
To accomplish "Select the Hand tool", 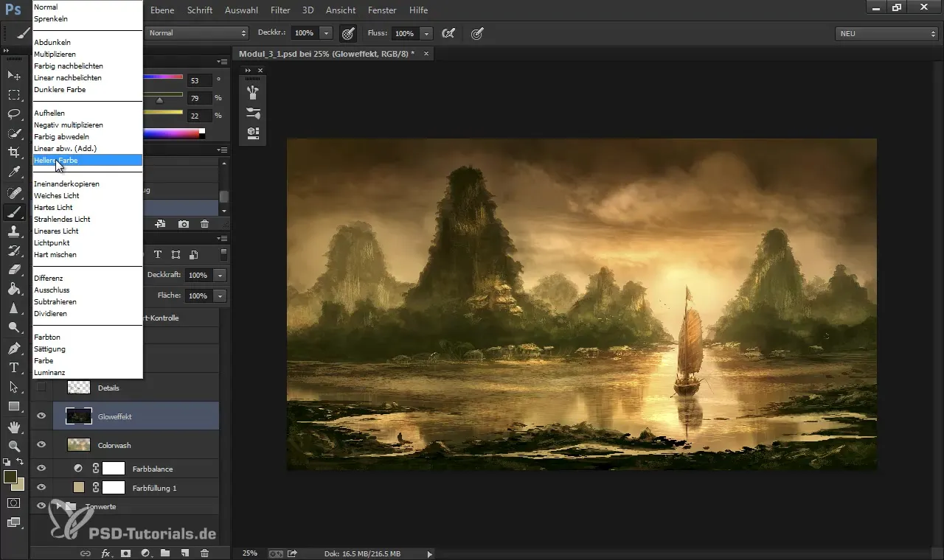I will click(14, 427).
